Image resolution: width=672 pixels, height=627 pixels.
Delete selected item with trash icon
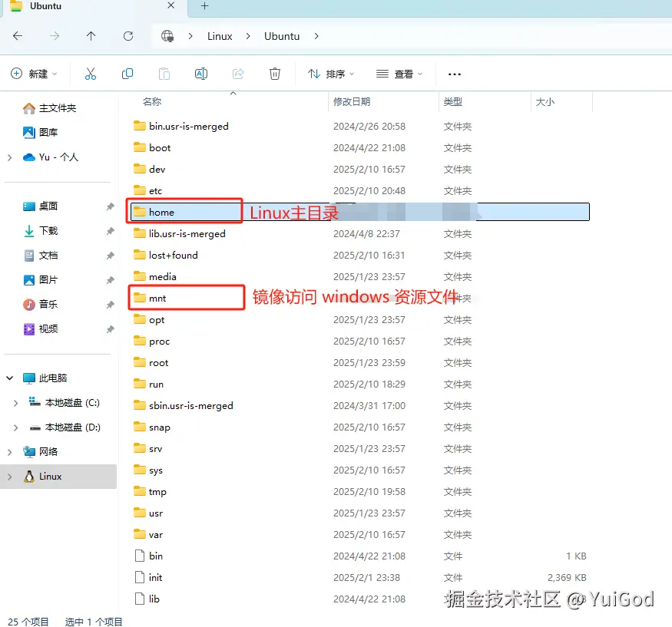point(275,74)
